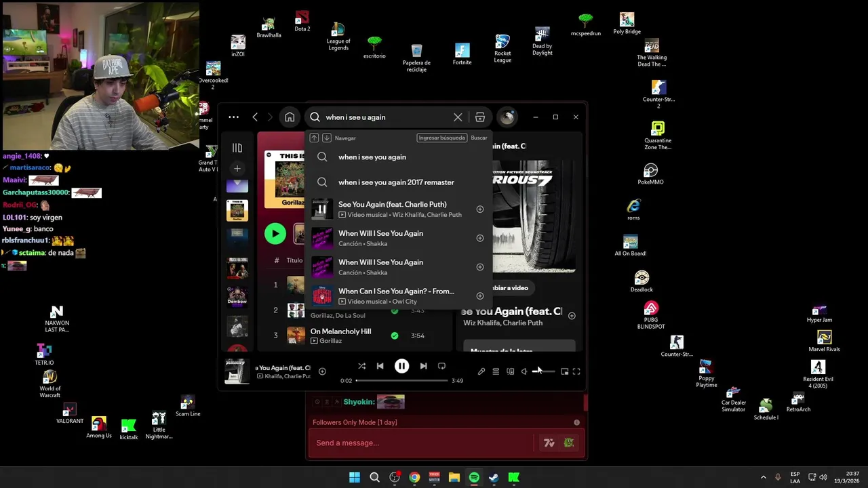Select Rocket League desktop shortcut
The height and width of the screenshot is (488, 868).
click(x=502, y=49)
